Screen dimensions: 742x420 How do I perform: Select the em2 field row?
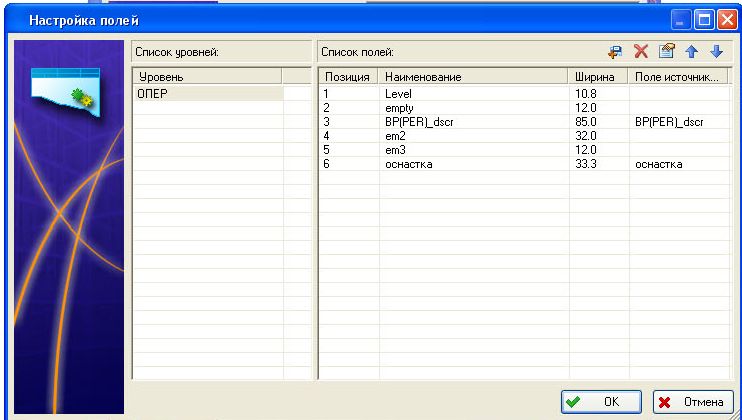click(524, 136)
